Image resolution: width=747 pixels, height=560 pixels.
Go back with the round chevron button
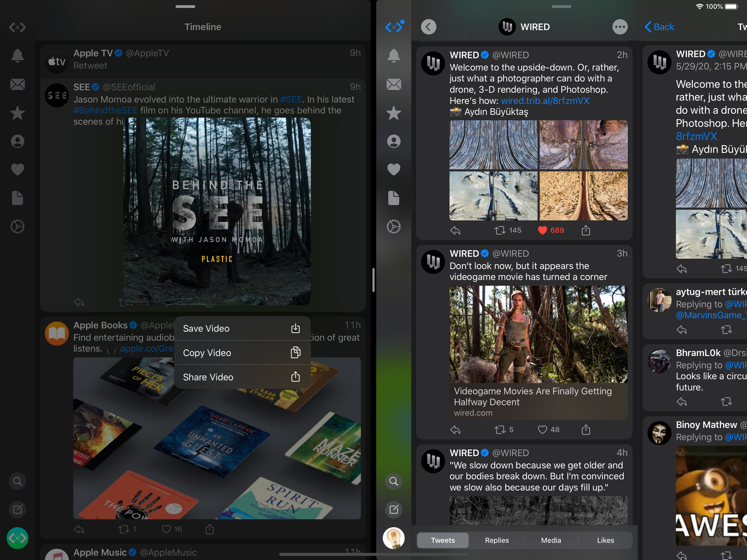(x=428, y=27)
